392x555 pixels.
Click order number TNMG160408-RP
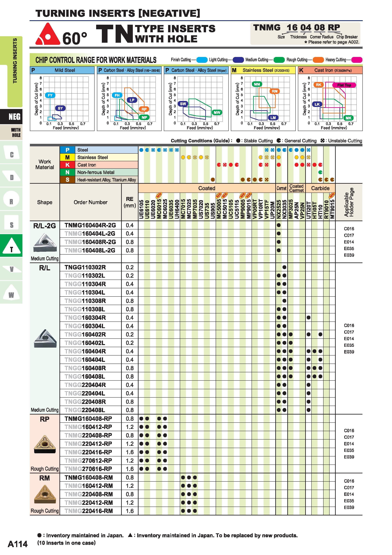coord(88,419)
